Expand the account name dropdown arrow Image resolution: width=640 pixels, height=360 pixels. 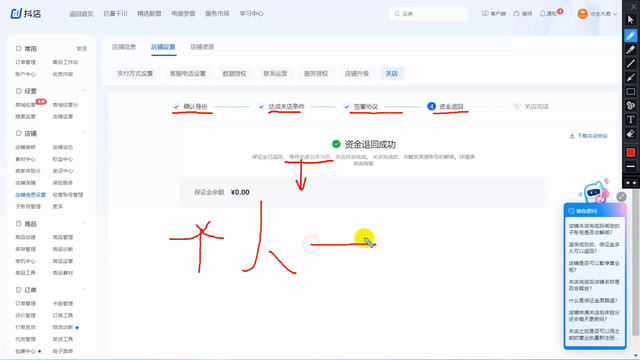coord(615,14)
